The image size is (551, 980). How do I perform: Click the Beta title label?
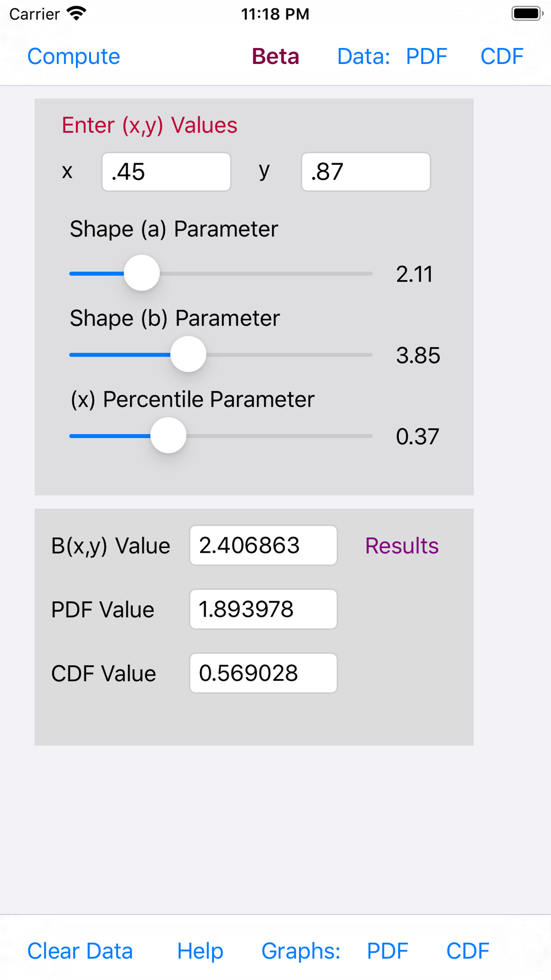(275, 56)
